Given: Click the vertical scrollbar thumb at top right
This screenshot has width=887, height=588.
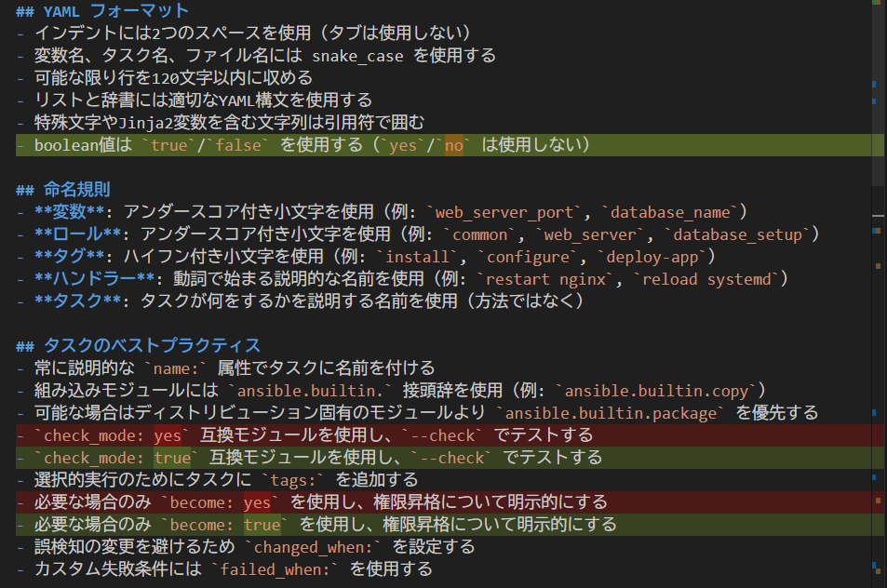Looking at the screenshot, I should 879,93.
